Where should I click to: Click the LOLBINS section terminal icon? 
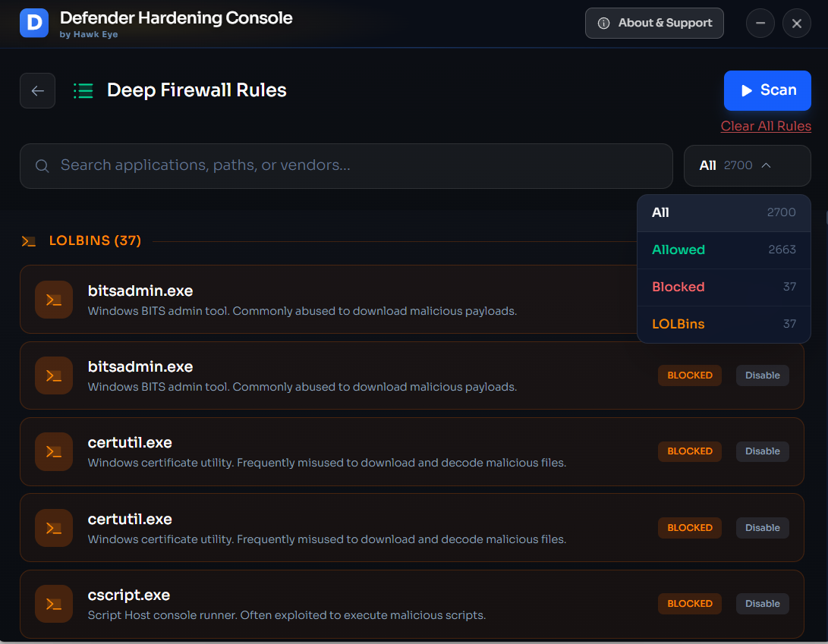click(29, 241)
